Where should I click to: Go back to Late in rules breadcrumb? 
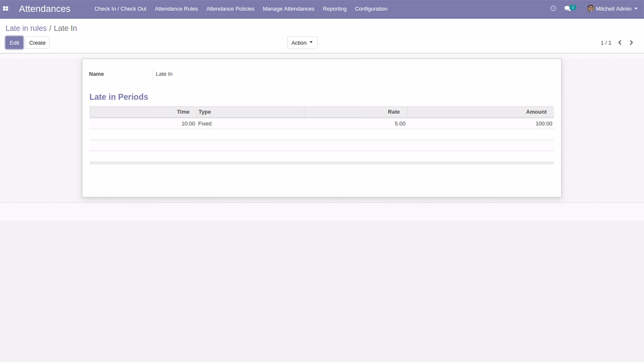(x=26, y=28)
